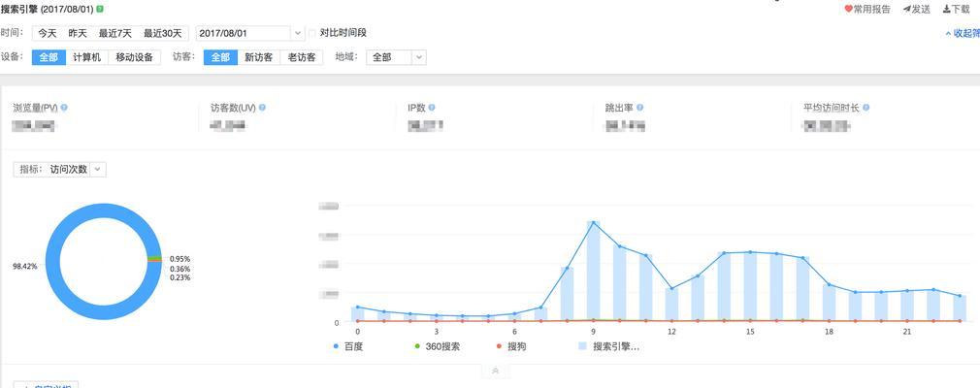Image resolution: width=980 pixels, height=388 pixels.
Task: Click the 发送 paper plane icon
Action: 906,9
